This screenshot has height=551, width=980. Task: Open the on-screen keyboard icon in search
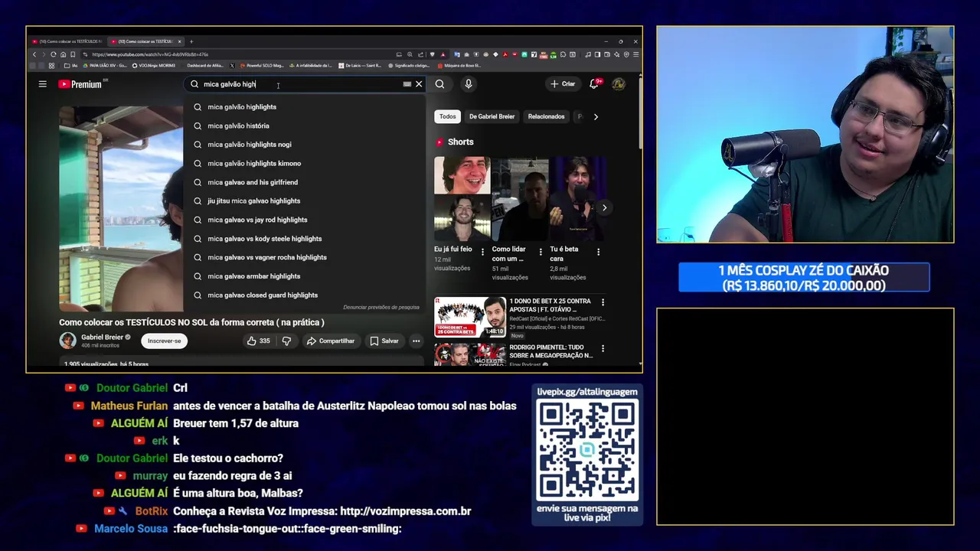click(x=407, y=84)
